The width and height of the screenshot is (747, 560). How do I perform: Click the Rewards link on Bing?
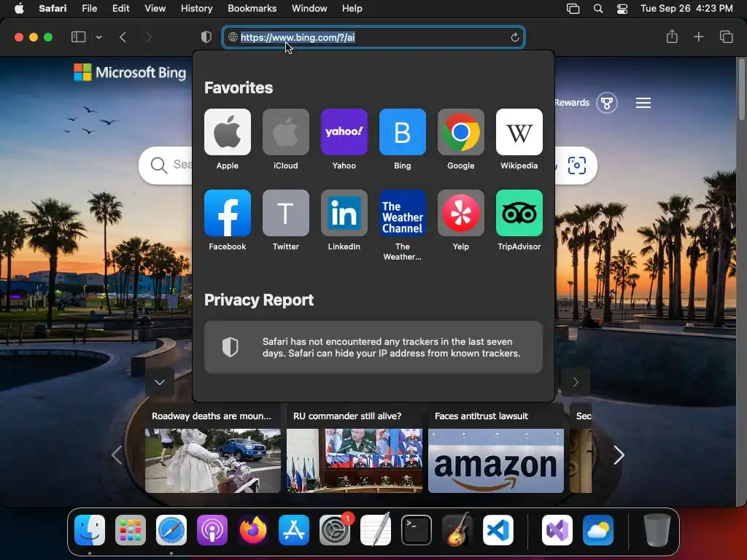click(572, 102)
